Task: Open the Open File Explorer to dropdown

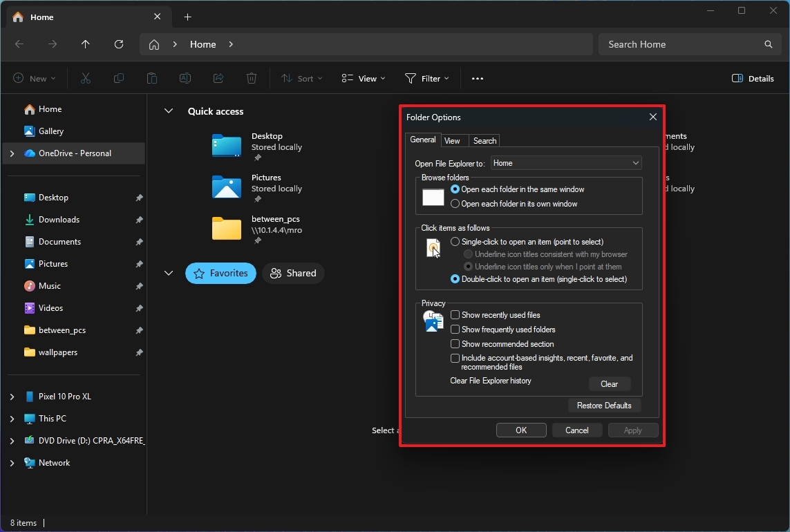Action: 565,162
